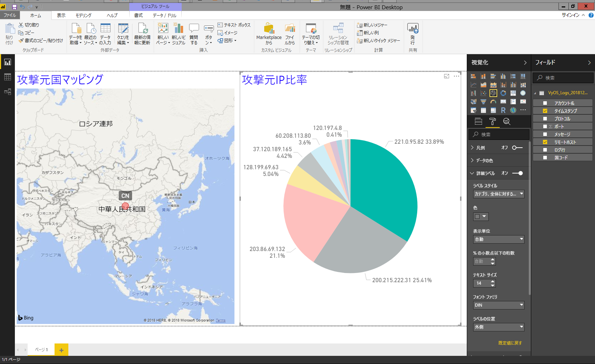Switch to Data view in sidebar
The width and height of the screenshot is (595, 364).
[7, 77]
